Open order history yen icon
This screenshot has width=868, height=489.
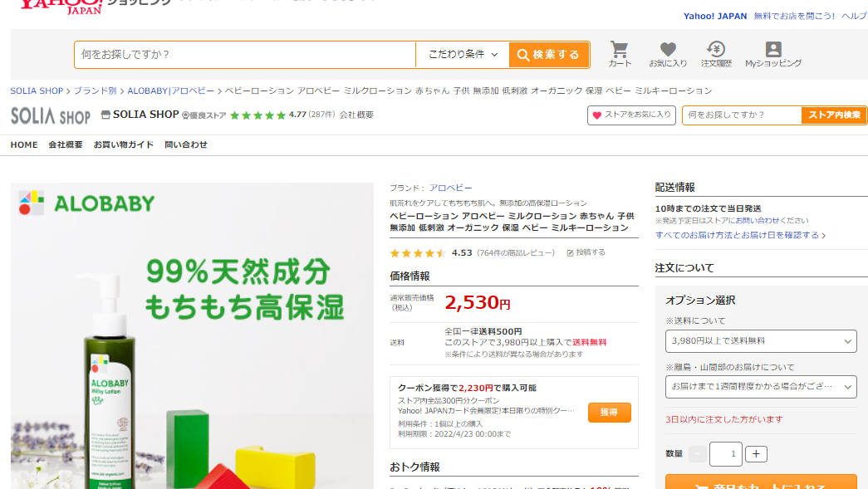[x=716, y=54]
